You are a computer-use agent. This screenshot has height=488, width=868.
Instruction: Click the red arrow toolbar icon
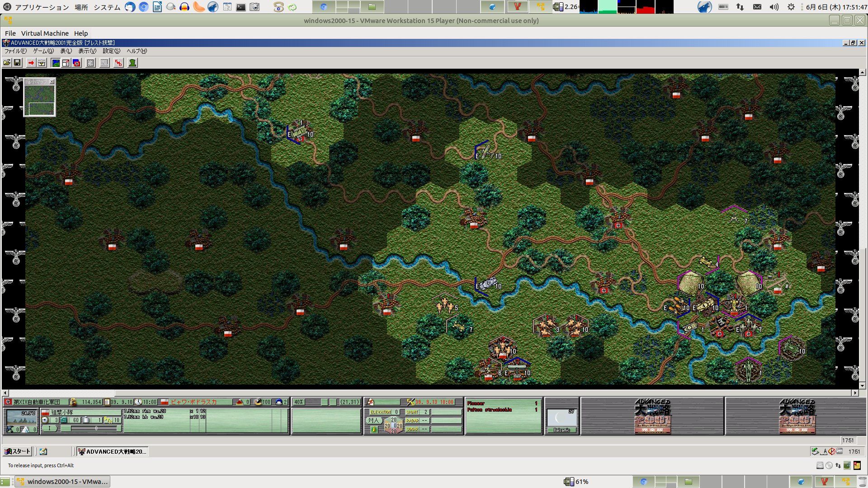[31, 63]
